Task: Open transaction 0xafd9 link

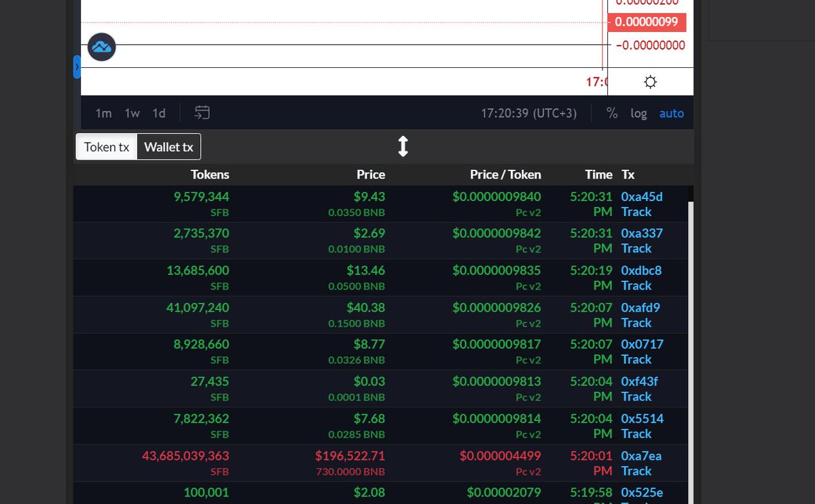Action: (640, 308)
